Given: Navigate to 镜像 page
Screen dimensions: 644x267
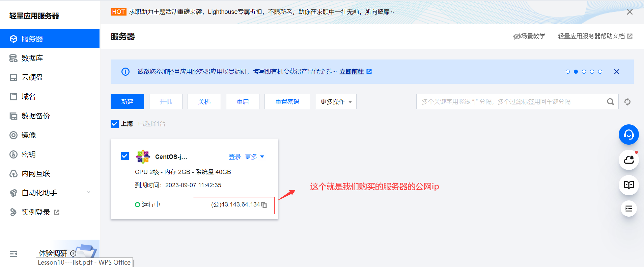Looking at the screenshot, I should [50, 135].
